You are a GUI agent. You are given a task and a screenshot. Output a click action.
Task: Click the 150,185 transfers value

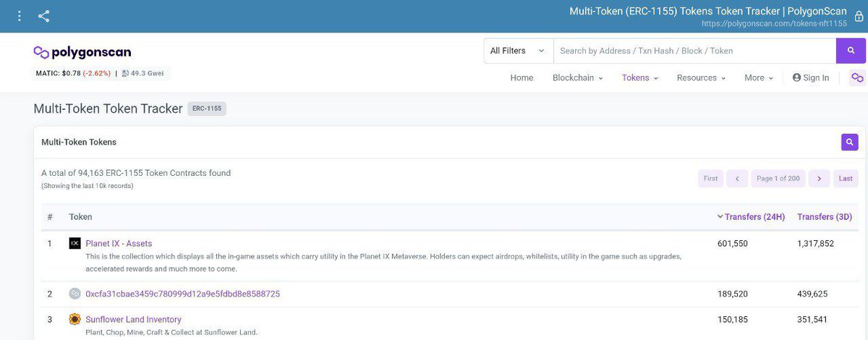click(733, 319)
